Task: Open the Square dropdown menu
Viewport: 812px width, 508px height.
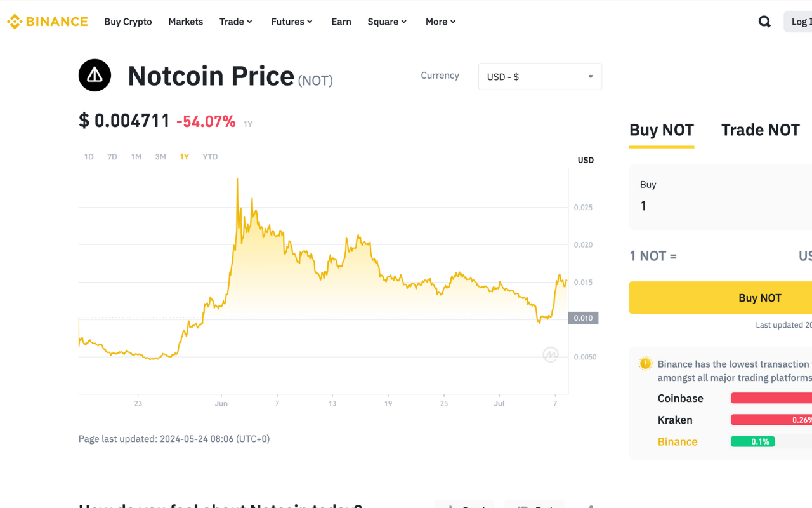Action: pos(387,22)
